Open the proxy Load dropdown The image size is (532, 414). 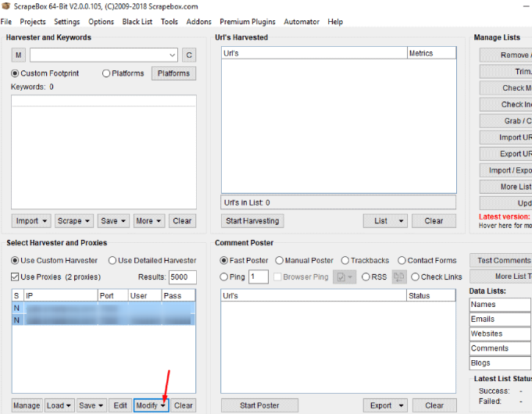[x=59, y=405]
